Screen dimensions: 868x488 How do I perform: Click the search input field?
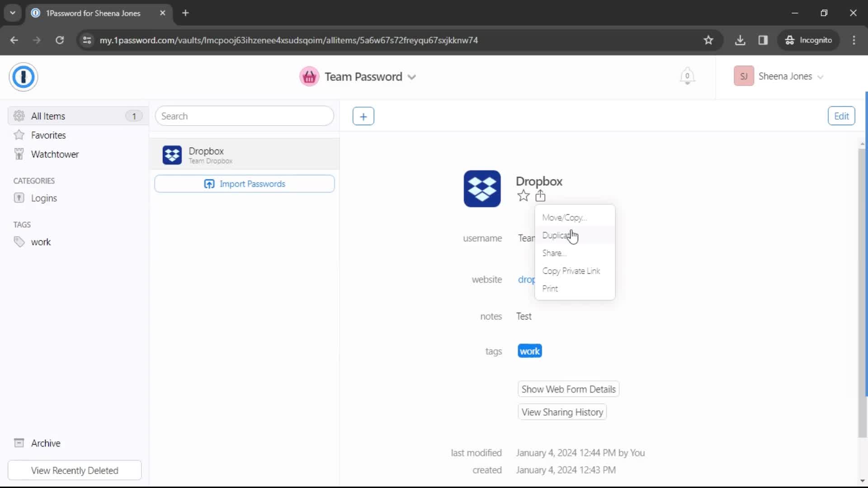pos(245,116)
